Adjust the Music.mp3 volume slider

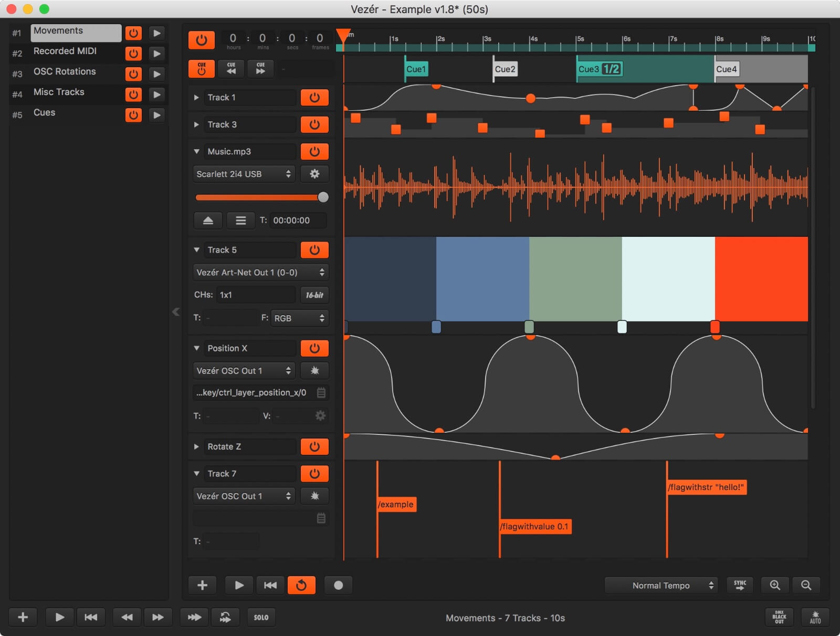323,197
